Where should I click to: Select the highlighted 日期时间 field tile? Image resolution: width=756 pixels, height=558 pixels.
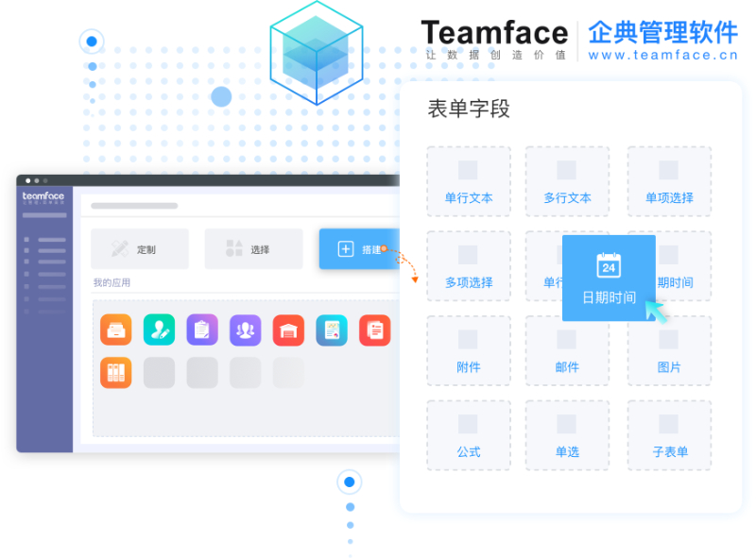609,279
